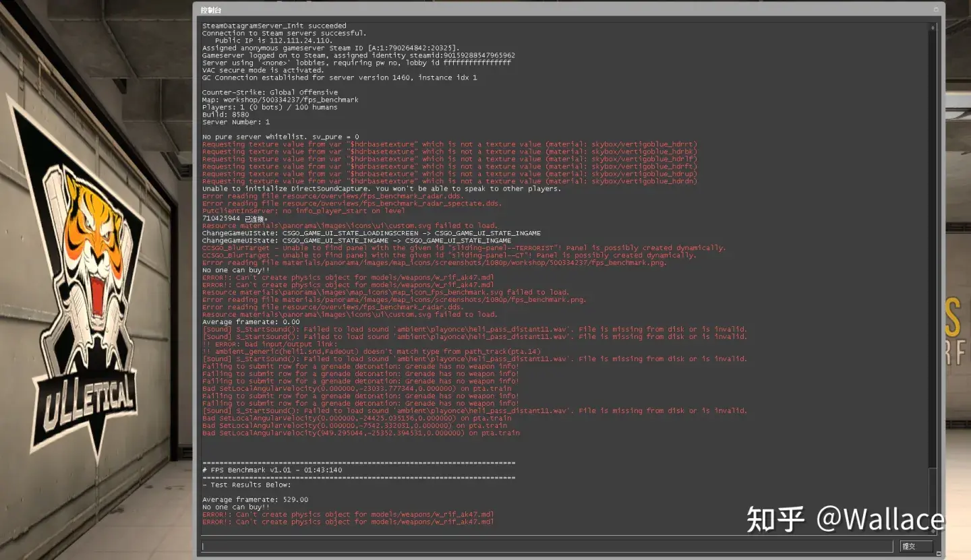Click the 'GC Connection established' line
The image size is (971, 560).
tap(340, 77)
